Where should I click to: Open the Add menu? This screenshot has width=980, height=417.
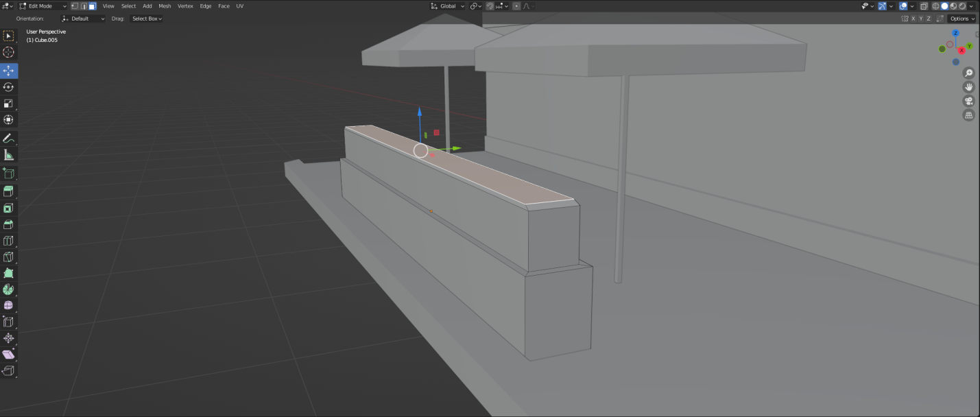pyautogui.click(x=147, y=6)
